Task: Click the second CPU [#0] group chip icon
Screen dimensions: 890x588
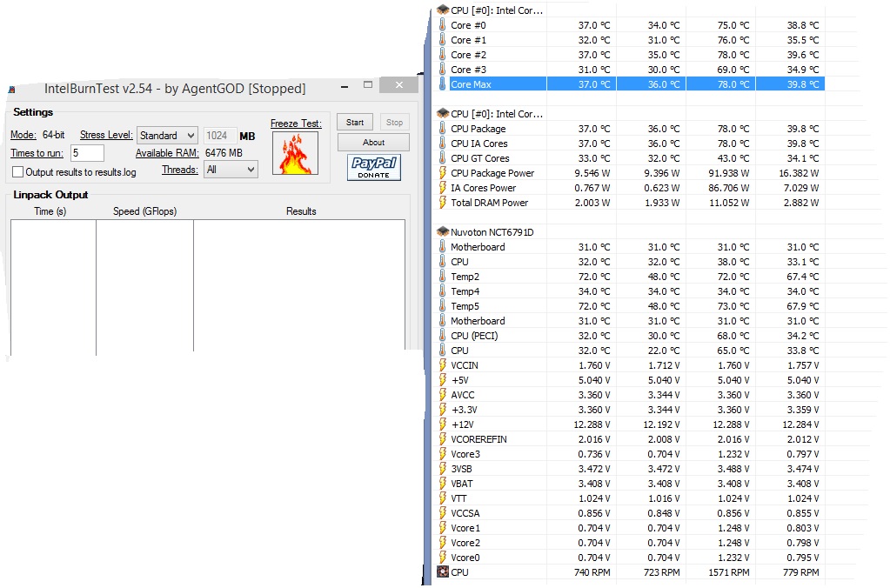Action: [x=443, y=114]
